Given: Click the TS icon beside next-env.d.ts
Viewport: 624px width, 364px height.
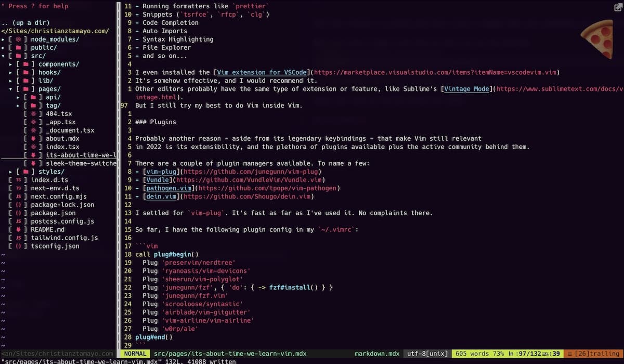Looking at the screenshot, I should coord(19,188).
